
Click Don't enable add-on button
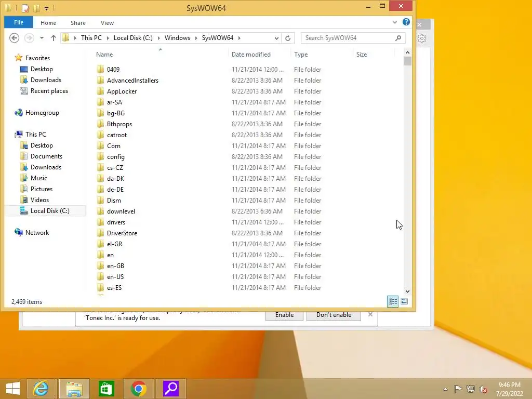[334, 315]
